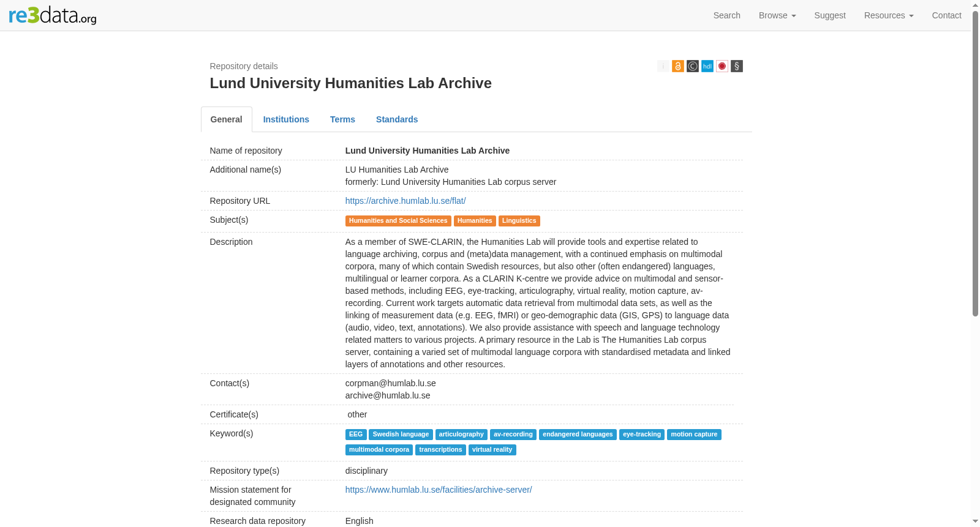This screenshot has width=980, height=527.
Task: Click the EEG keyword tag
Action: pos(356,435)
